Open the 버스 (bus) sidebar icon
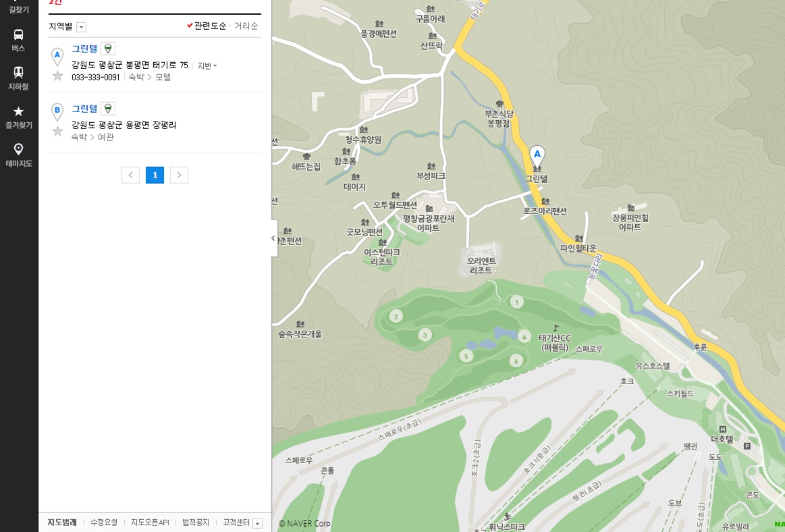Viewport: 785px width, 532px height. click(x=18, y=40)
